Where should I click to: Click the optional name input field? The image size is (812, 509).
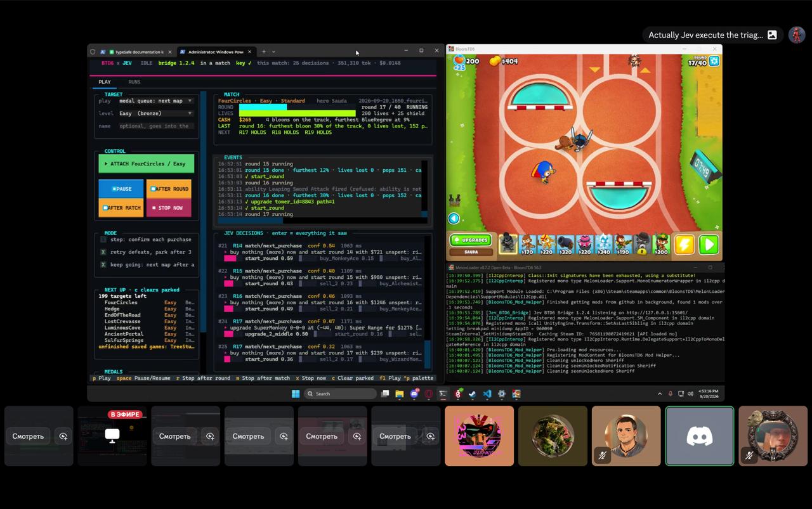(155, 126)
